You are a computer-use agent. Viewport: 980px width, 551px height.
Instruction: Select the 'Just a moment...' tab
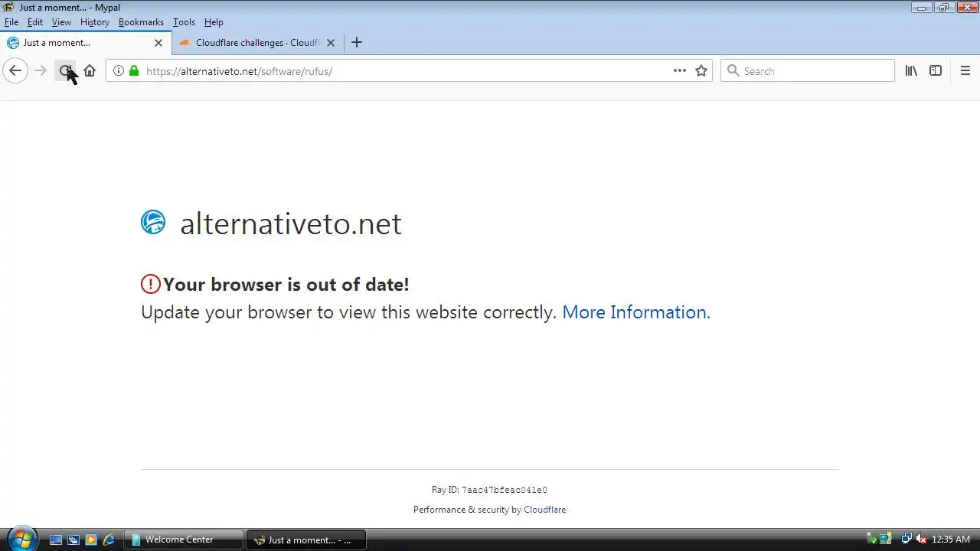(x=86, y=43)
